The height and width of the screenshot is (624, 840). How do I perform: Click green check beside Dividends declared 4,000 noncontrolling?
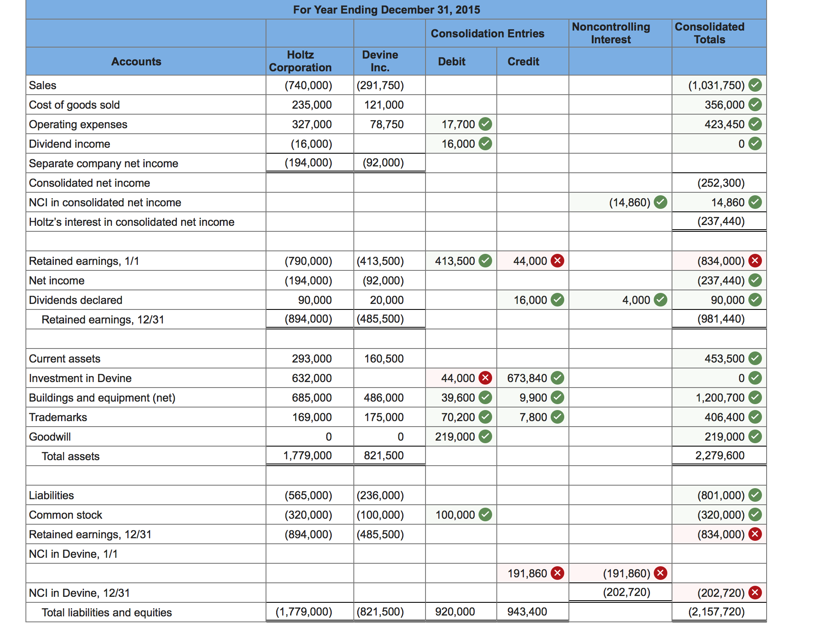point(660,300)
